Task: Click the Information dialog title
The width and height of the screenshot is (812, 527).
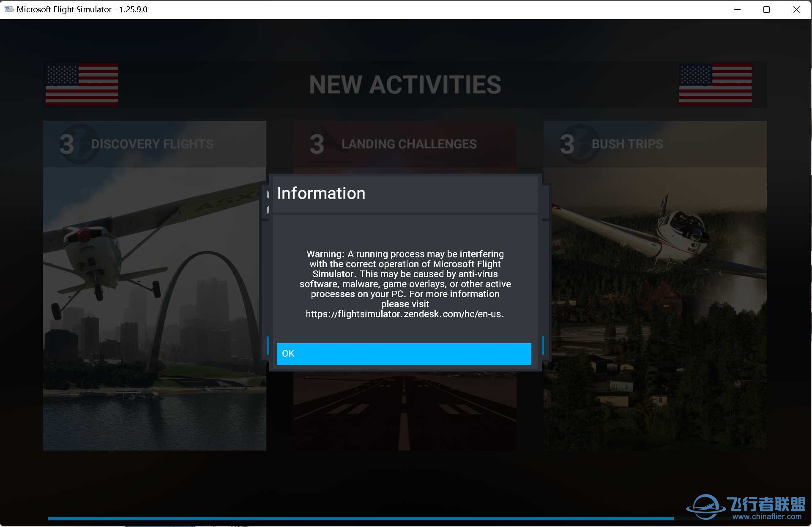Action: (321, 194)
